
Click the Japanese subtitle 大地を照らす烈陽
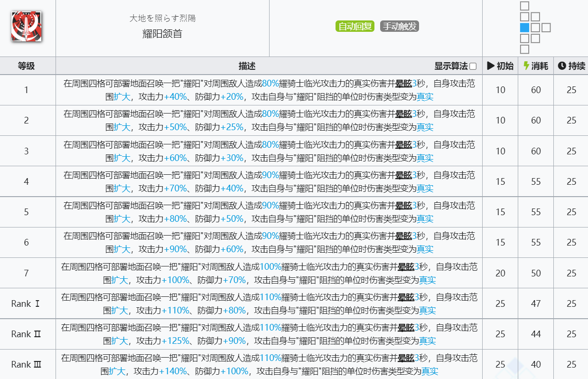pyautogui.click(x=162, y=19)
